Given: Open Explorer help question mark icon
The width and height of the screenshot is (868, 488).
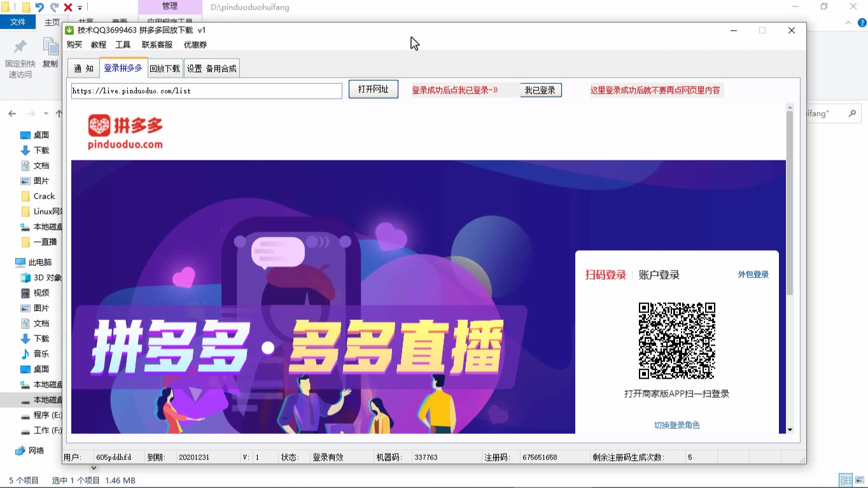Looking at the screenshot, I should coord(861,22).
